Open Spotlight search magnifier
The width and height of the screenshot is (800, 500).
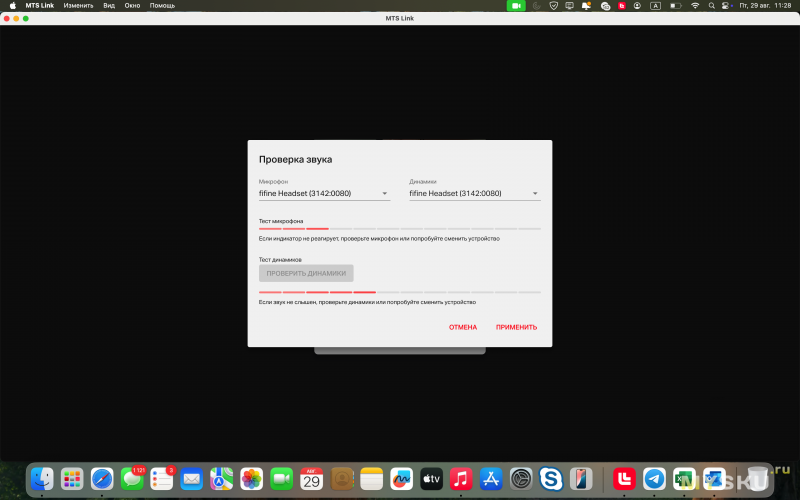[x=712, y=6]
